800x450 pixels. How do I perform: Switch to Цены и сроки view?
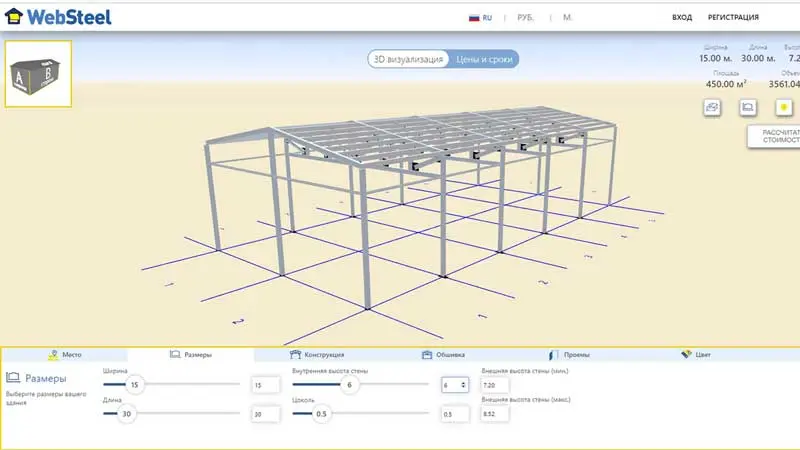point(481,59)
